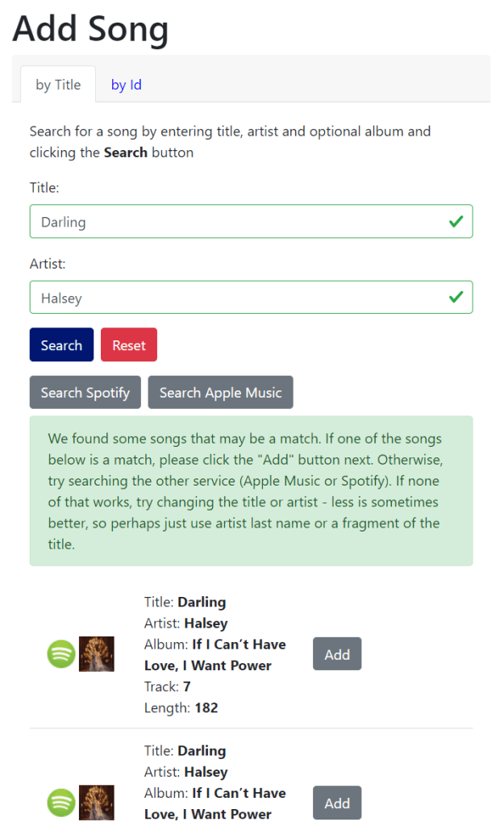Click into the Artist input containing Halsey
This screenshot has height=826, width=504.
[234, 298]
